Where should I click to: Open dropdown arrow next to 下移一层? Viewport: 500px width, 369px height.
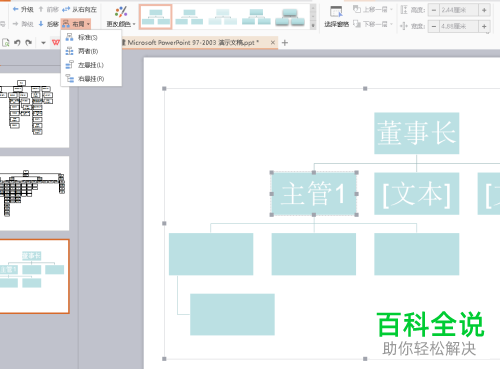click(391, 24)
